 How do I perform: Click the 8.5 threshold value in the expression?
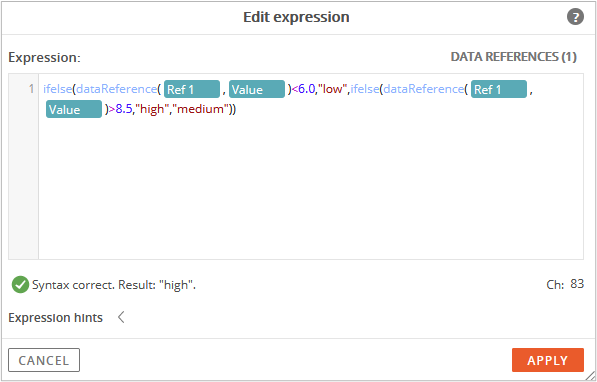point(124,109)
